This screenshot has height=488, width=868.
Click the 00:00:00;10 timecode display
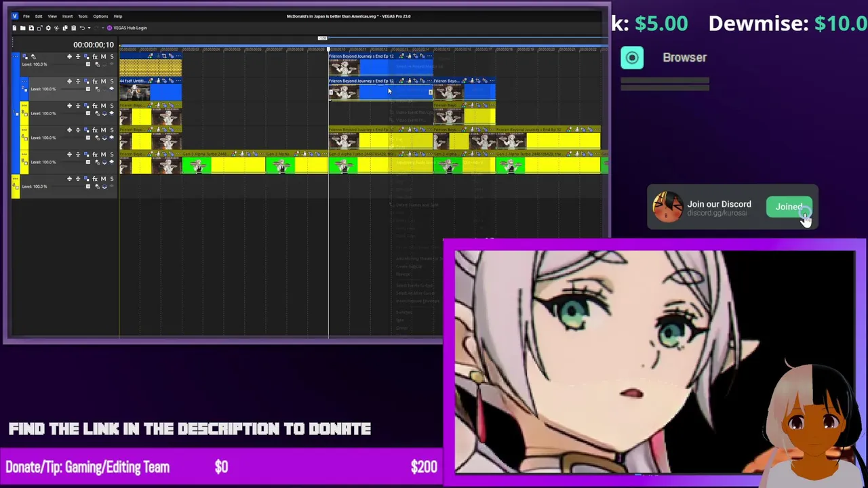tap(94, 45)
